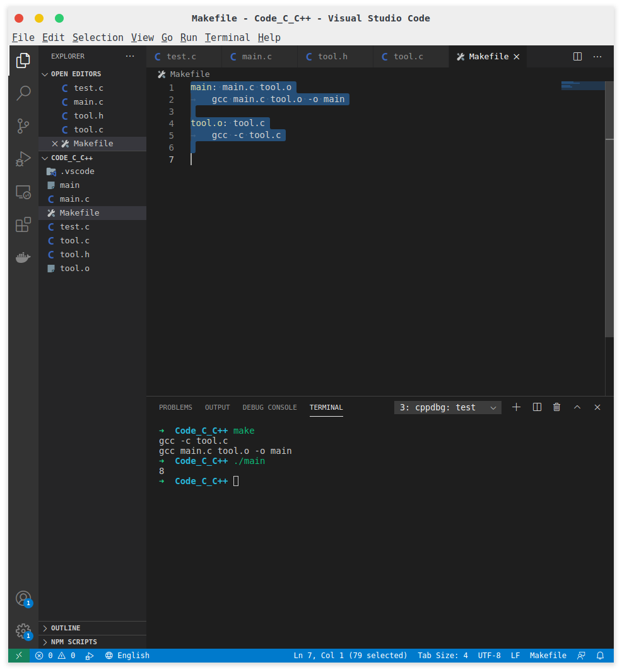Open the Help menu
The width and height of the screenshot is (622, 672).
[269, 38]
